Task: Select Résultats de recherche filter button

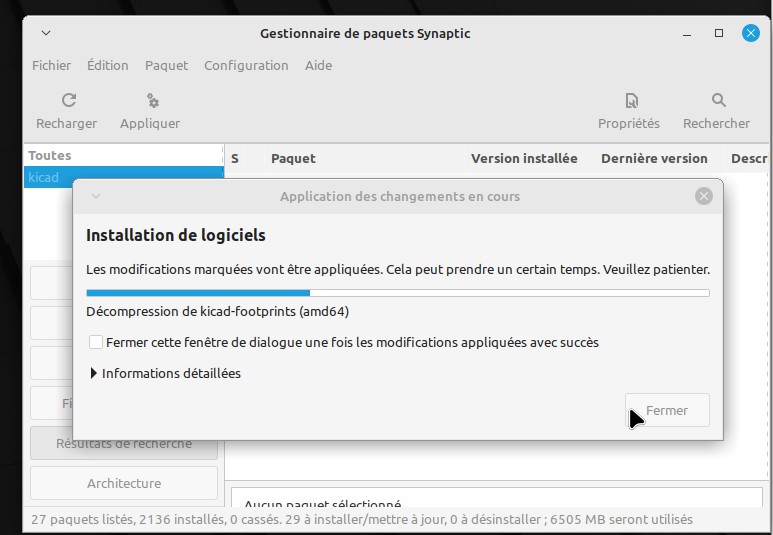Action: coord(124,443)
